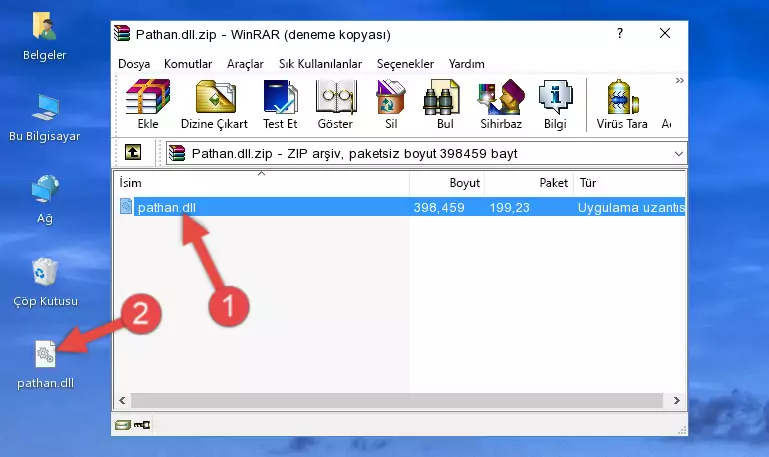Image resolution: width=769 pixels, height=457 pixels.
Task: Sort by the Boyut column header
Action: [447, 183]
